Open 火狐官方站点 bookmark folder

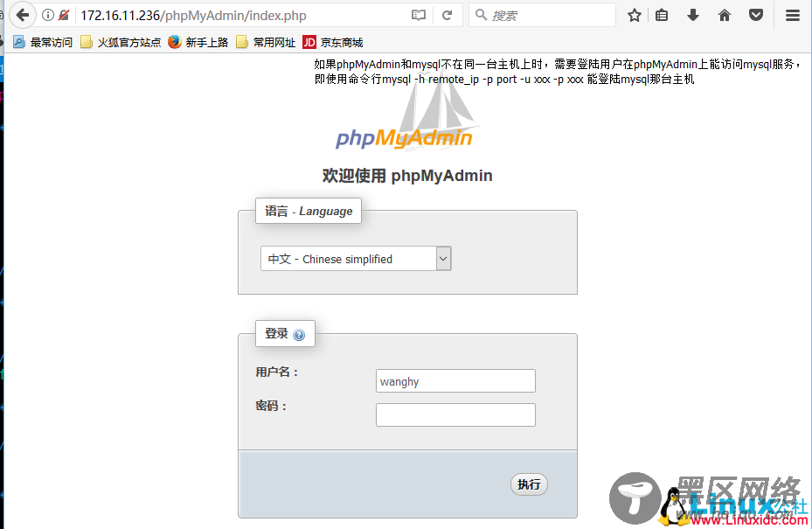tap(121, 43)
